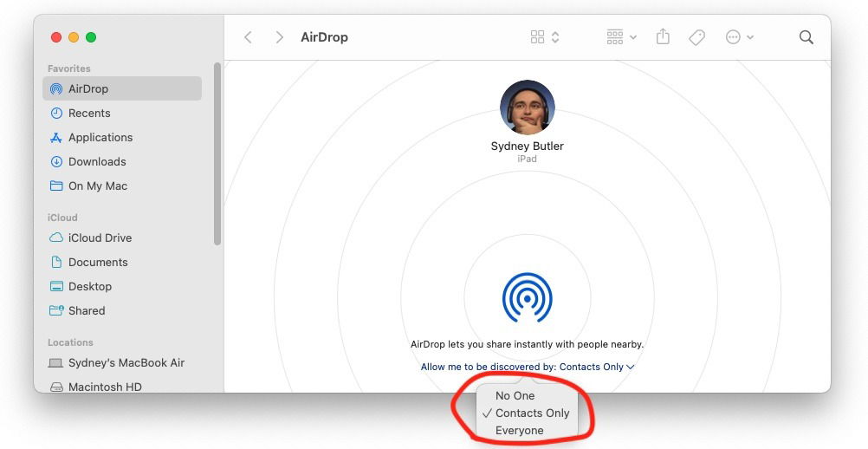
Task: Click the AirDrop radar icon in sidebar
Action: click(56, 88)
